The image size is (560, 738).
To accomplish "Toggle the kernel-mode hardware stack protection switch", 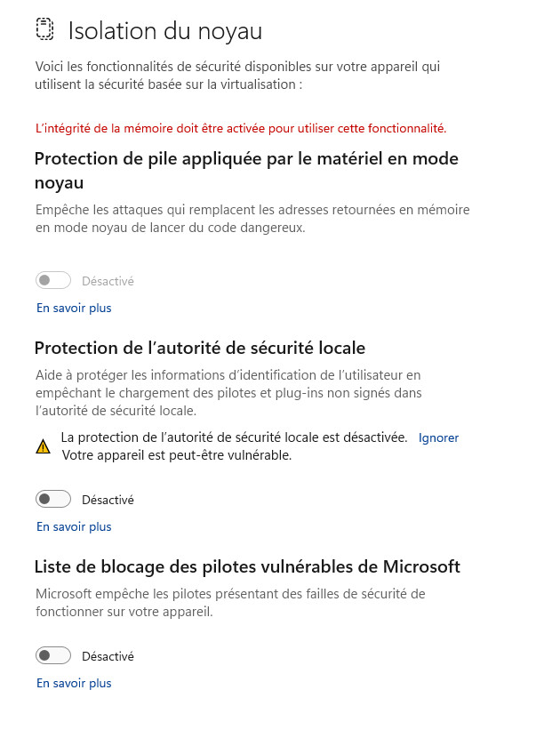I will (53, 280).
